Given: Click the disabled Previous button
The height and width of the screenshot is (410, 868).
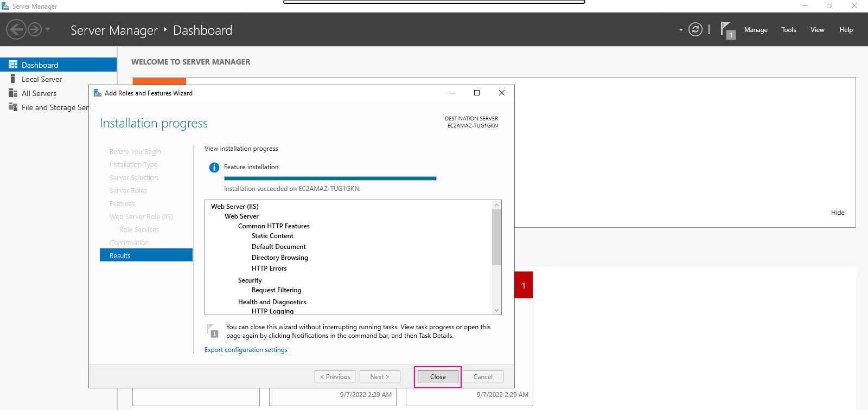Looking at the screenshot, I should coord(335,376).
